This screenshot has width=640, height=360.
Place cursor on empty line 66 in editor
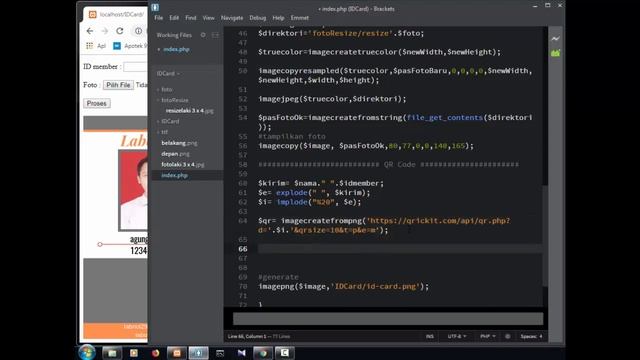[400, 249]
